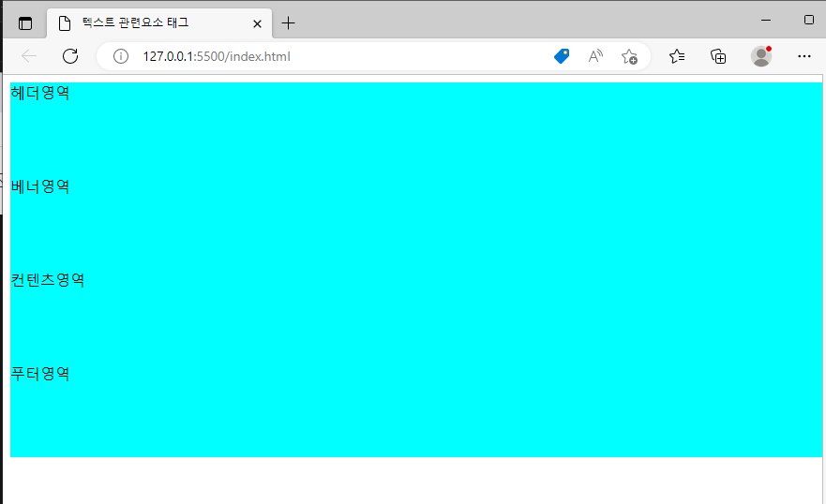
Task: Select the 텍스트 관련요소 태그 tab
Action: pyautogui.click(x=159, y=23)
